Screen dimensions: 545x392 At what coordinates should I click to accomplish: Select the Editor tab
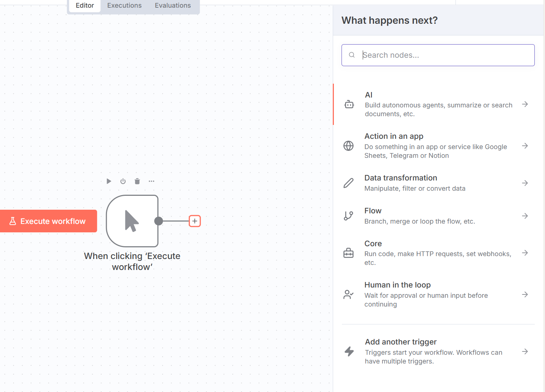click(x=85, y=5)
